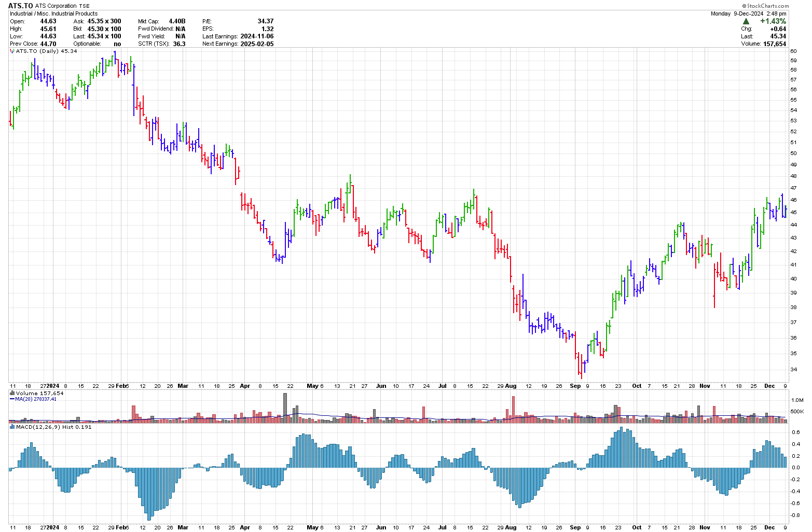Click the © StockCharts.com attribution
Viewport: 812px width, 532px height.
click(x=764, y=6)
